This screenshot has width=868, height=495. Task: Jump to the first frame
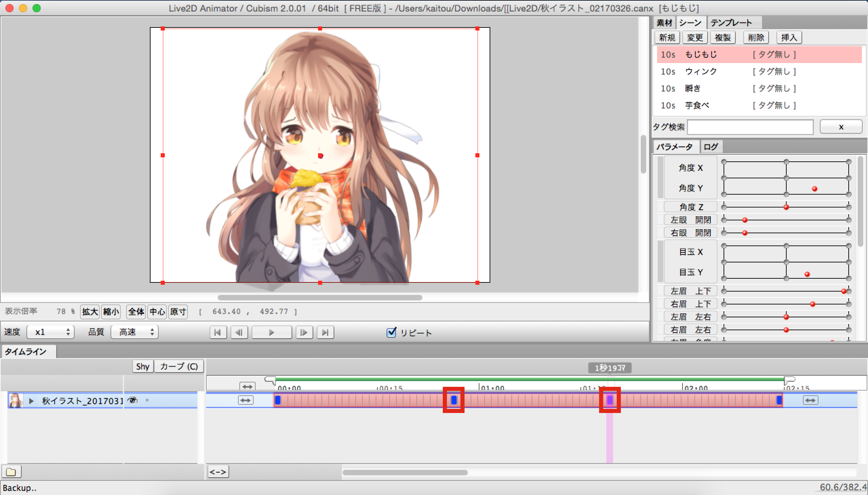218,332
